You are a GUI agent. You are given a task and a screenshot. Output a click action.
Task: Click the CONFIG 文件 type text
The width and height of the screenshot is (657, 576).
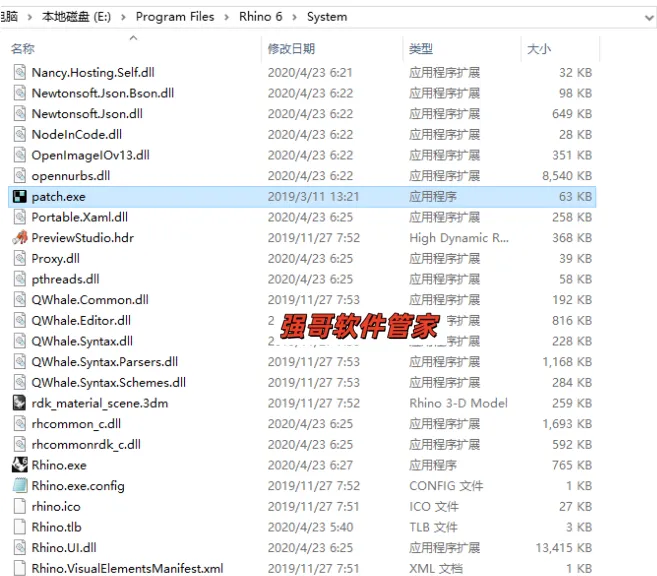click(446, 486)
